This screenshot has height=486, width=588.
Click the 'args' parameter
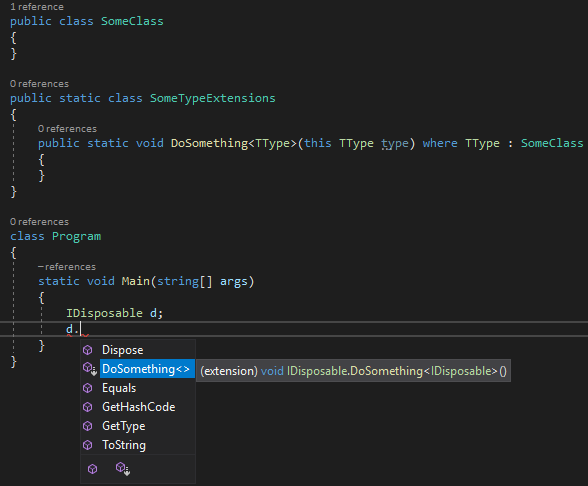tap(234, 282)
